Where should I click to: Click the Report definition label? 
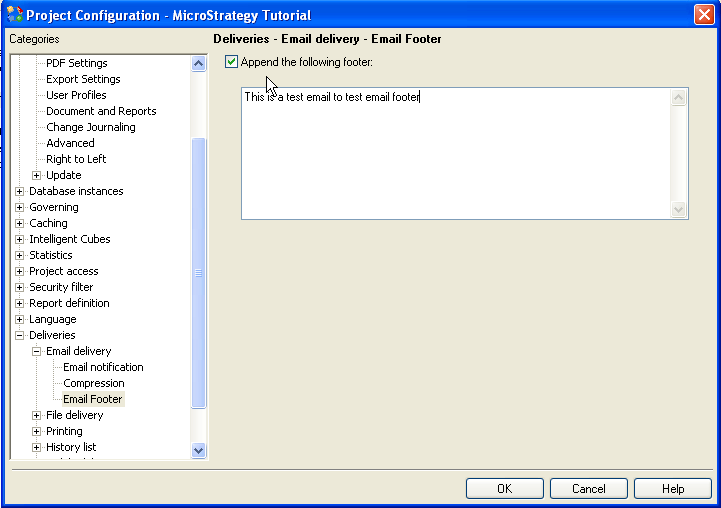(x=69, y=303)
